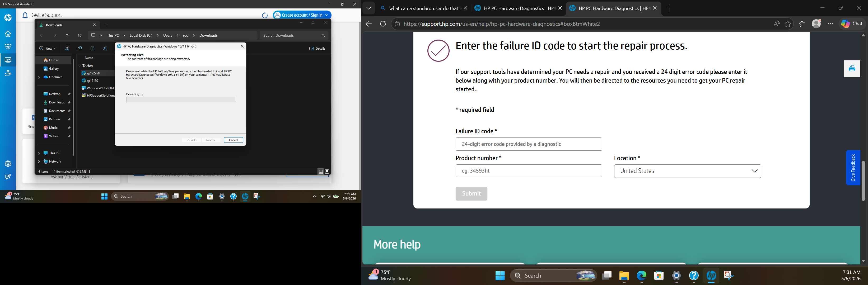Click the Rename icon in File Explorer toolbar
This screenshot has height=285, width=868.
click(105, 49)
